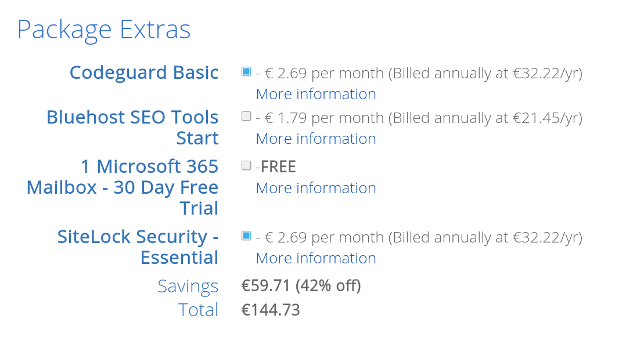Click the Package Extras heading

click(104, 30)
